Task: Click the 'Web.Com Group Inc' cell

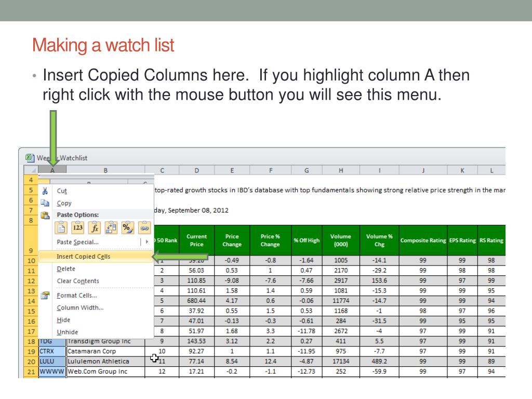Action: point(105,372)
